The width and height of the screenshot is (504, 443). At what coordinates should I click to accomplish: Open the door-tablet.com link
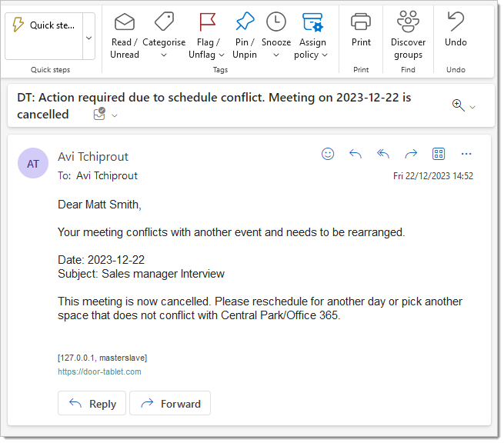[99, 371]
